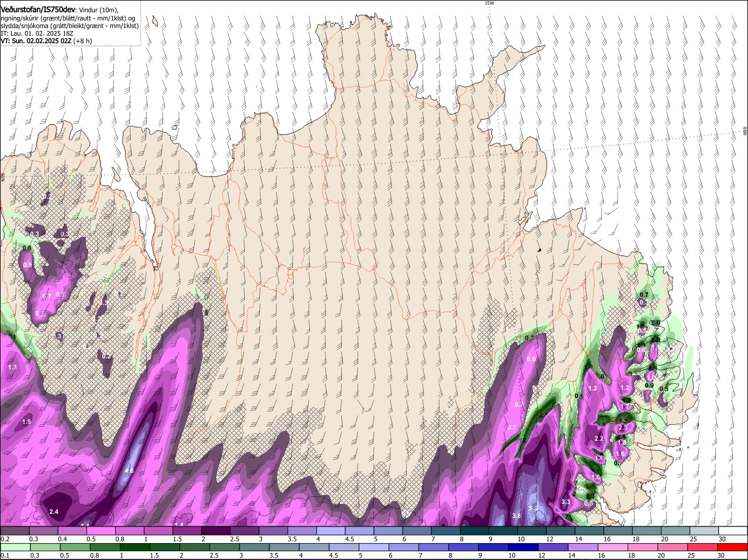Viewport: 748px width, 560px height.
Task: Pick top-row legend swatch between 8 and 9
Action: [475, 530]
